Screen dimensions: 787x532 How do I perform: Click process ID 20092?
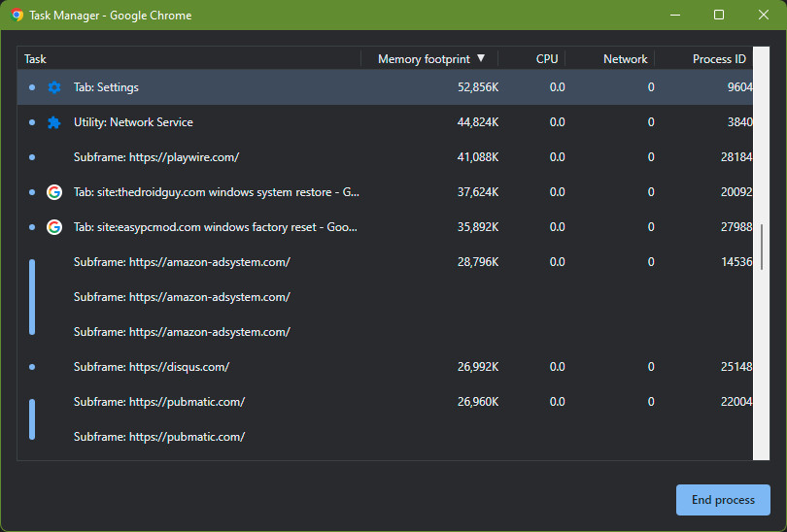[x=736, y=192]
